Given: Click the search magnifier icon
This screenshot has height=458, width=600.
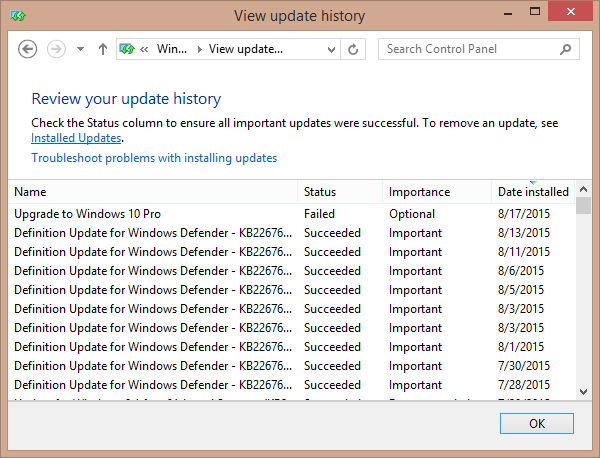Looking at the screenshot, I should click(566, 49).
